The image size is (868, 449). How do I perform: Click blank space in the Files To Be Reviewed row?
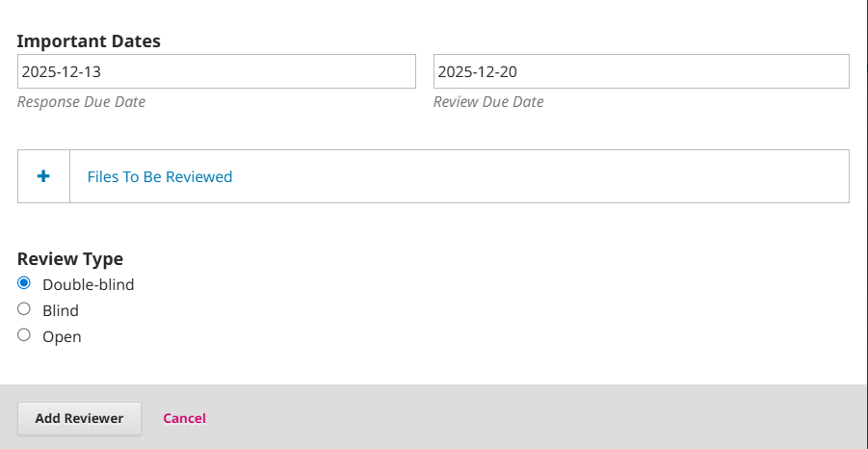539,177
